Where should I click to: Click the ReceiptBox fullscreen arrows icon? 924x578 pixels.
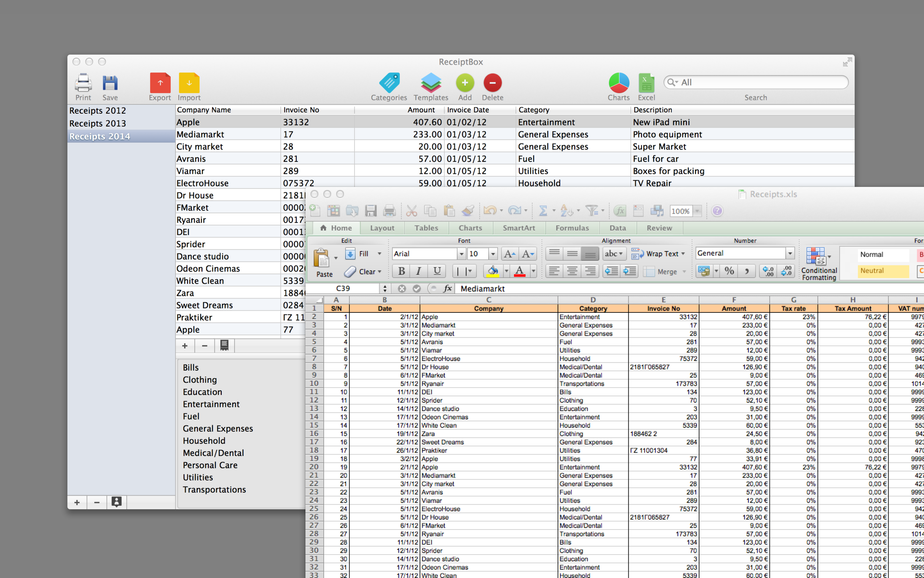847,62
